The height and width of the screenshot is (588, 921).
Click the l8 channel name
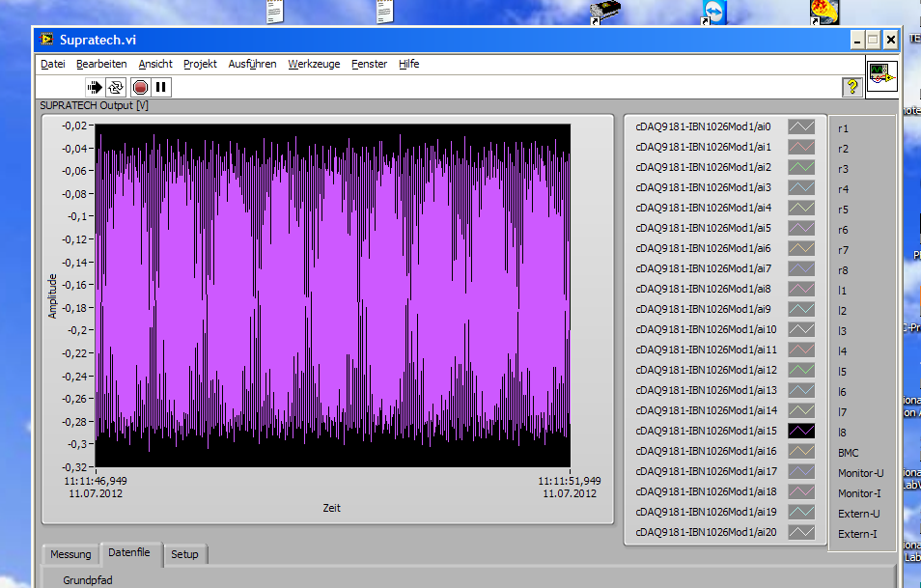point(842,433)
